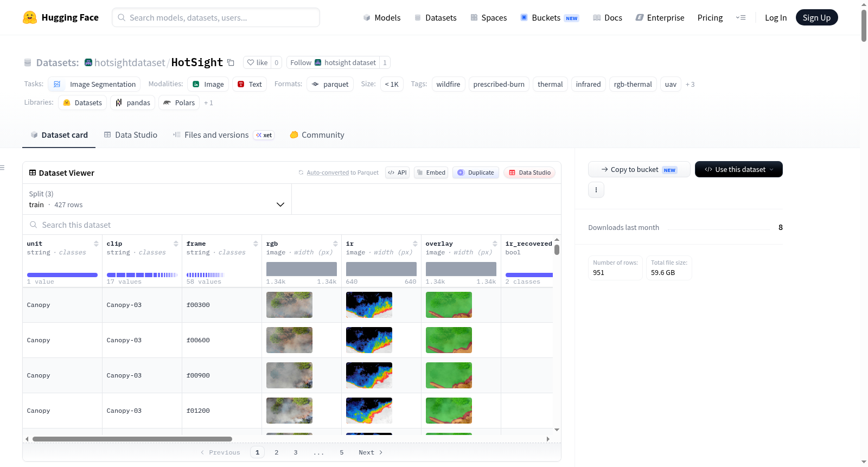The height and width of the screenshot is (467, 868).
Task: Open the Use this dataset dropdown
Action: tap(739, 169)
